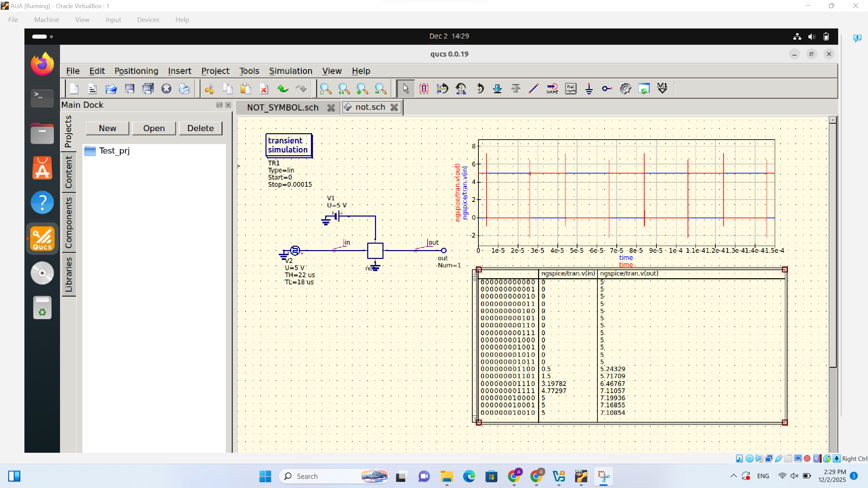The width and height of the screenshot is (868, 488).
Task: Close the NOT_SYMBOL.sch tab
Action: coord(331,108)
